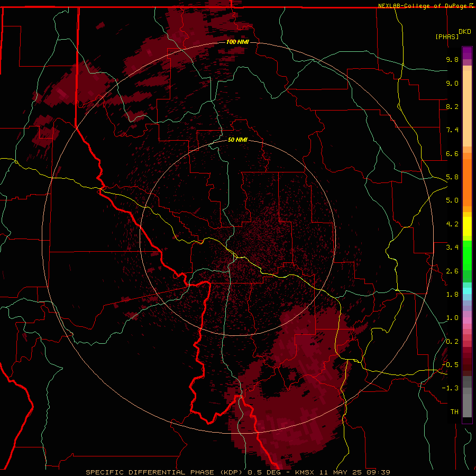Click the 1.0 scale value
Screen dimensions: 476x476
[x=452, y=318]
